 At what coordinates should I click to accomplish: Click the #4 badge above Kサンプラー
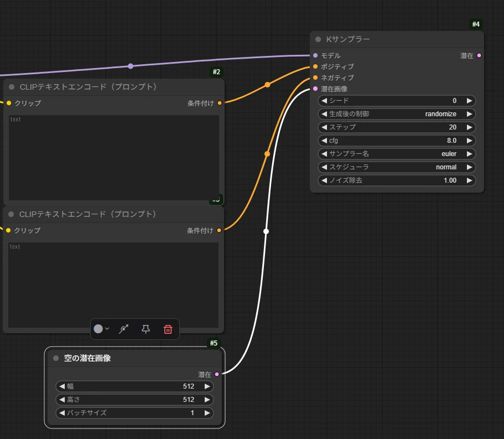click(x=476, y=24)
